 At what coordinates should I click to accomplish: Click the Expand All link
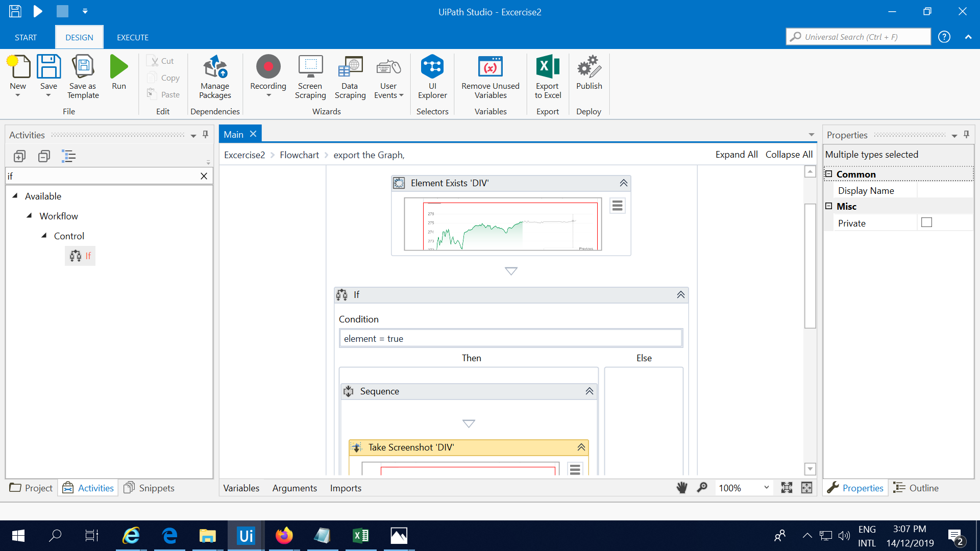[736, 154]
